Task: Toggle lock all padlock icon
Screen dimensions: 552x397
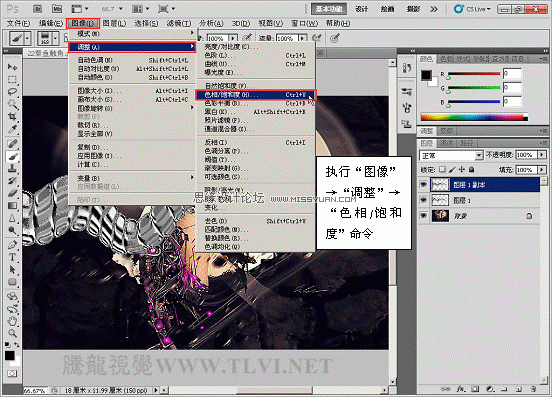Action: point(471,170)
